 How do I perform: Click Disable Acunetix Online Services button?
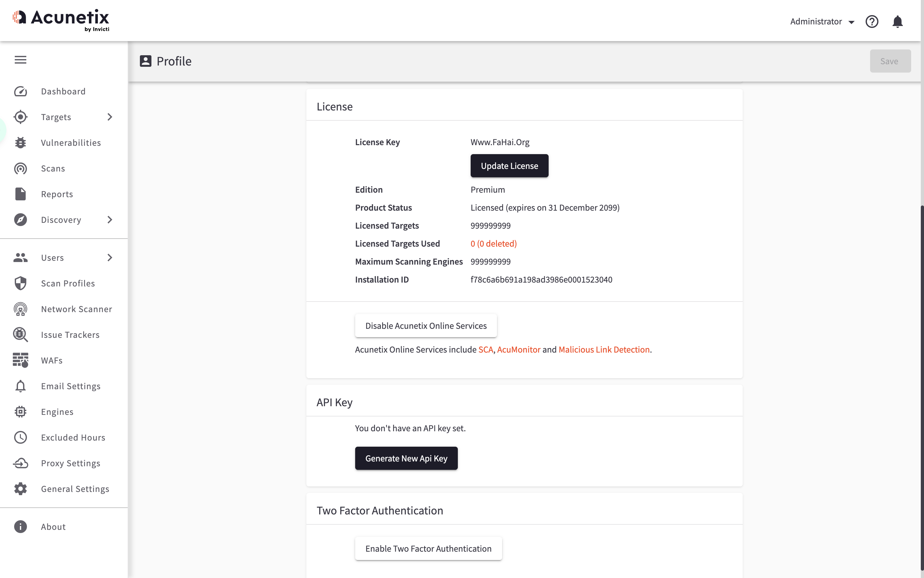426,326
